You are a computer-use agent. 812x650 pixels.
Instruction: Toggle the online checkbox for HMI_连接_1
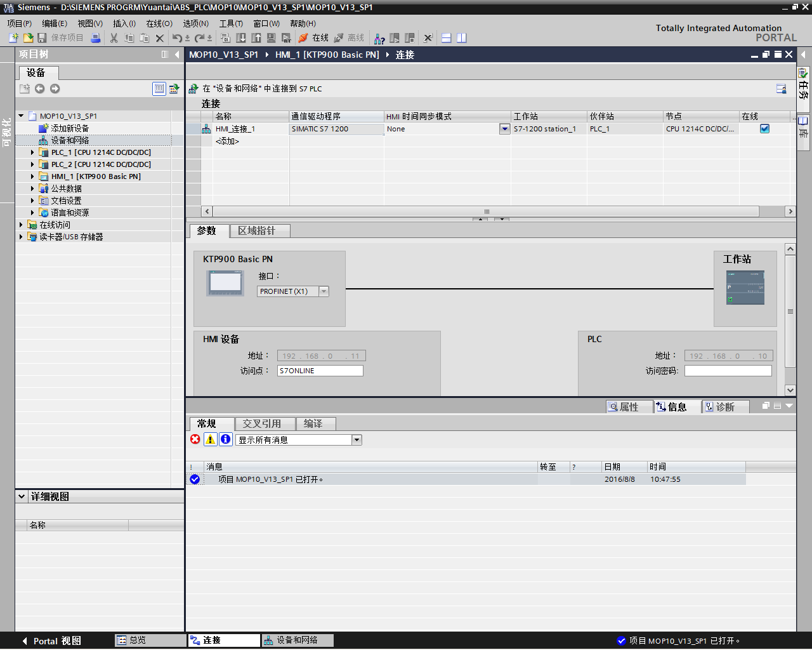(765, 129)
